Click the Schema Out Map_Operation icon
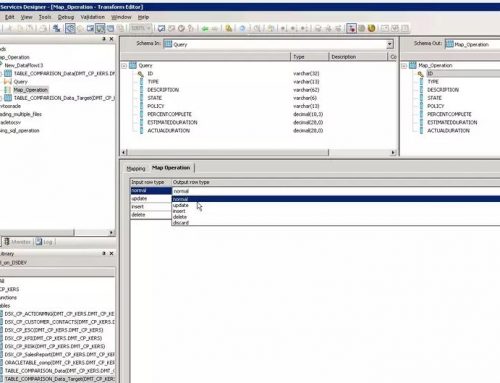The width and height of the screenshot is (500, 383). pyautogui.click(x=450, y=44)
